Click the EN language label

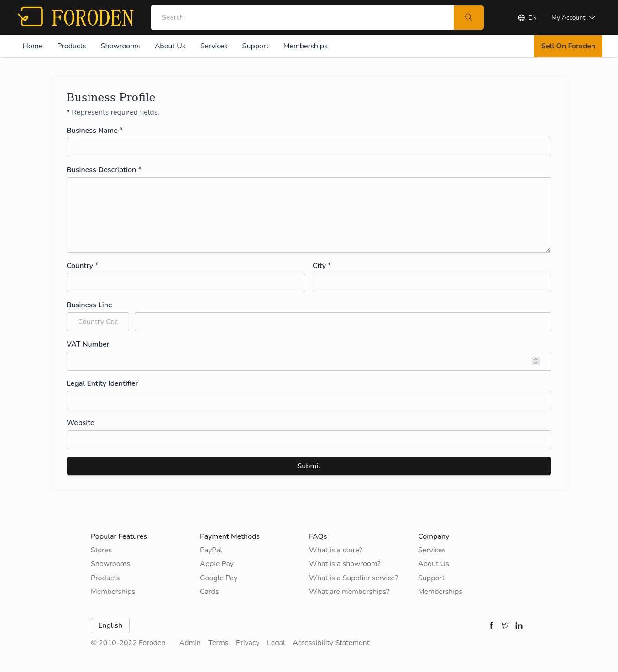tap(533, 18)
